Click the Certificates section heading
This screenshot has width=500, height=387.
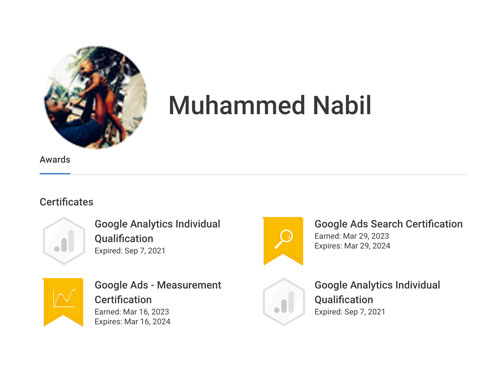[x=66, y=202]
